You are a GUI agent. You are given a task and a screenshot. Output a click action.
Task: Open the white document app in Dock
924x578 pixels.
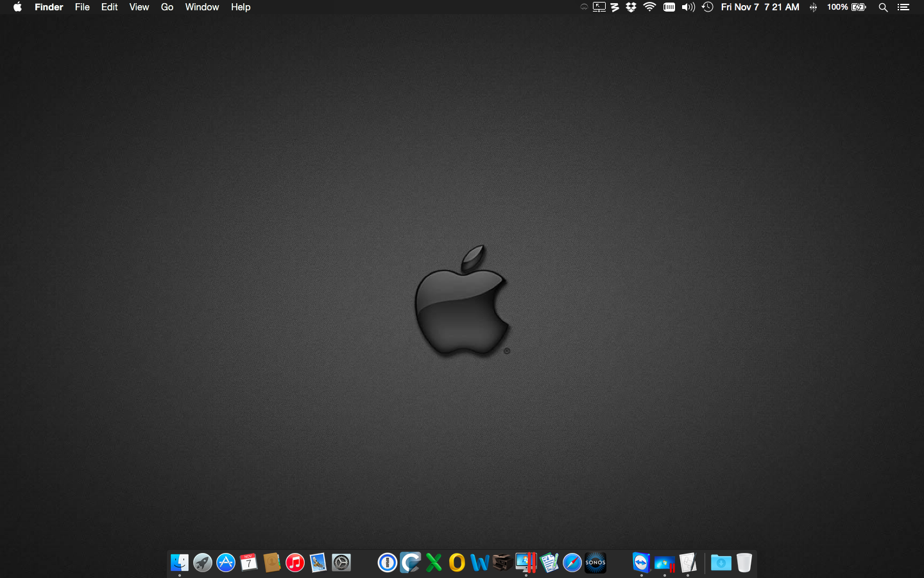coord(688,563)
